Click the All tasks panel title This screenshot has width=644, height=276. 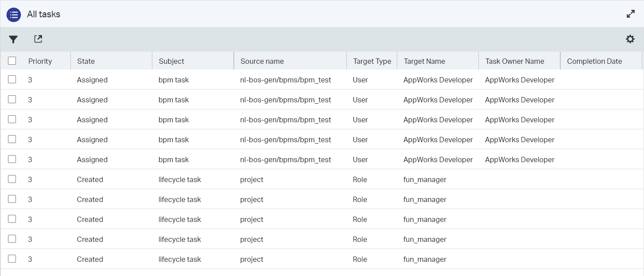(x=43, y=14)
